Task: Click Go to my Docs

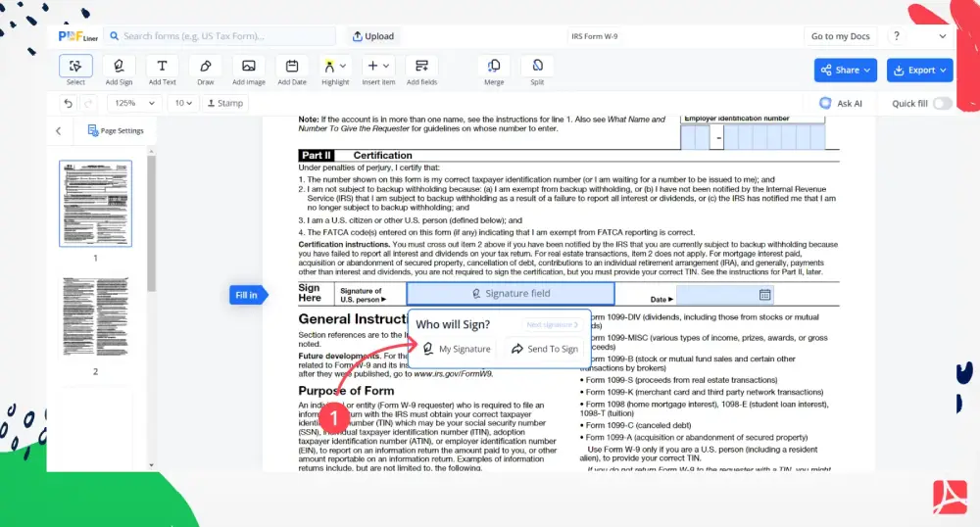Action: click(x=840, y=36)
